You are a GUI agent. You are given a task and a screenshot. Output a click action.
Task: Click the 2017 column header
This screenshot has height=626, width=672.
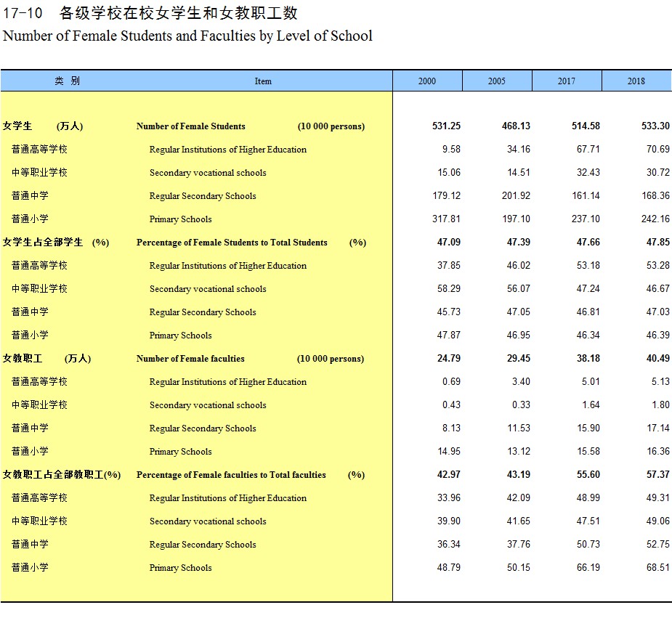click(x=567, y=81)
